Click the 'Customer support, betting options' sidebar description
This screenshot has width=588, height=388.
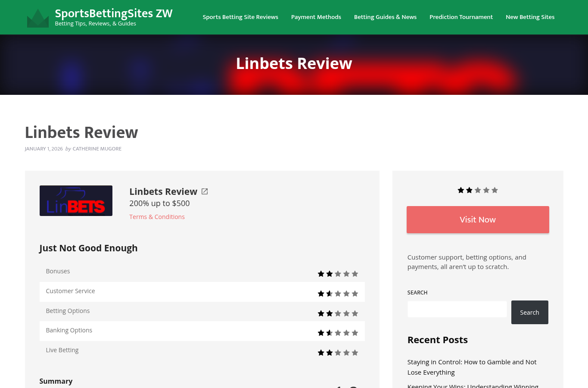click(467, 262)
